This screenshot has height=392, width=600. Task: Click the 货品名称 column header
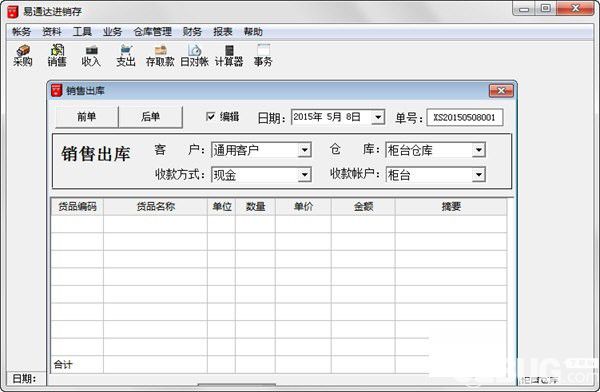pyautogui.click(x=155, y=207)
